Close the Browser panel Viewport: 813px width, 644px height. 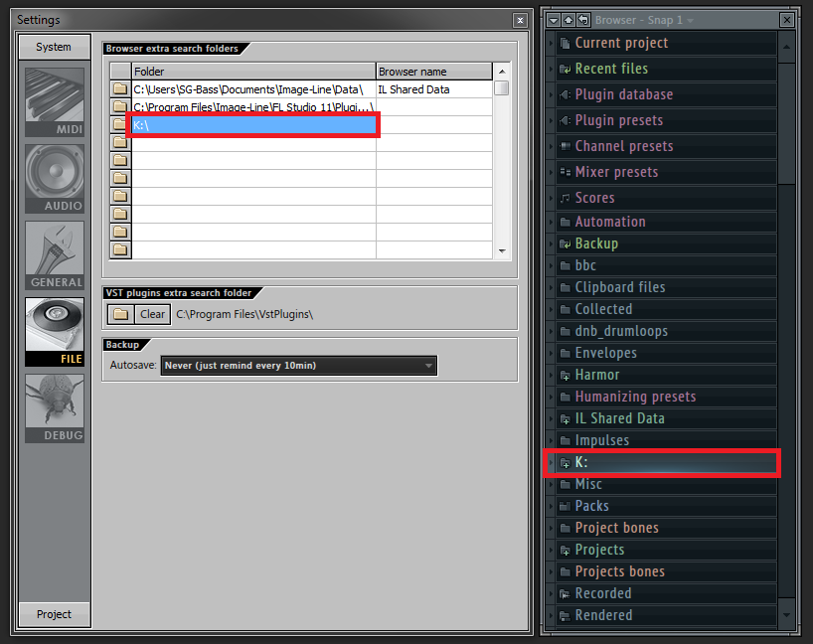[787, 20]
